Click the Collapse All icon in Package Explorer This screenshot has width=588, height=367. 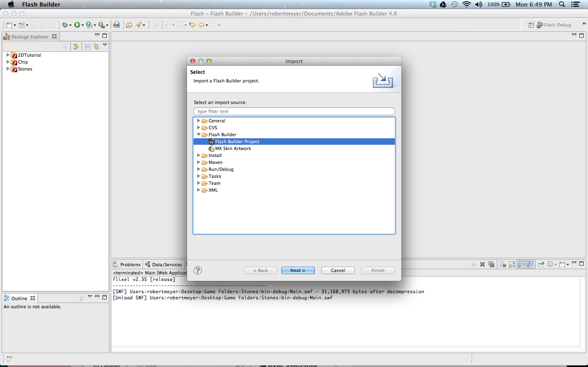[88, 47]
